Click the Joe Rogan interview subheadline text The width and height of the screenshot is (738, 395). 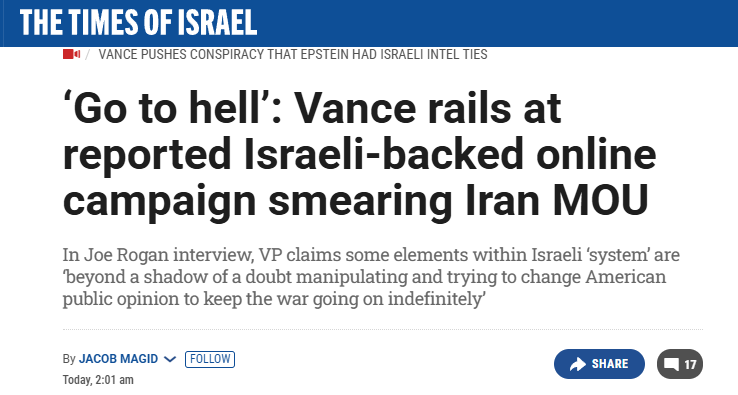click(371, 276)
